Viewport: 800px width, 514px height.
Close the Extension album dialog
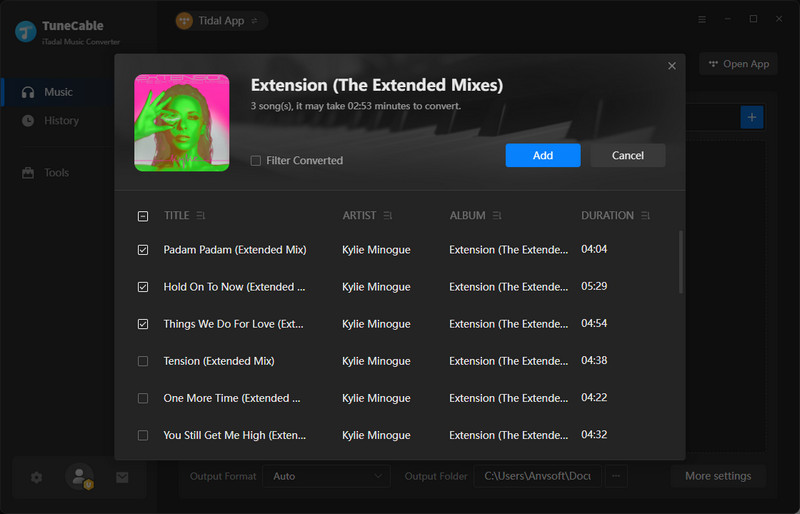[672, 66]
